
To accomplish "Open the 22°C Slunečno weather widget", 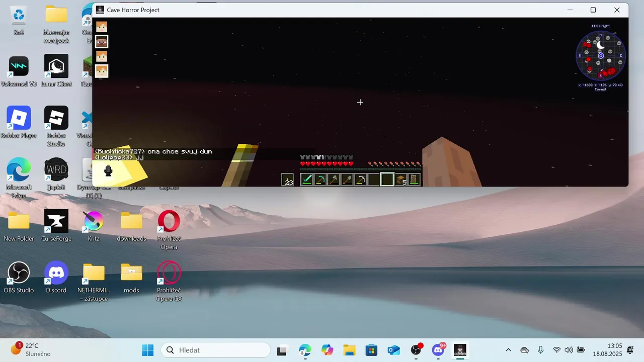I will click(30, 350).
